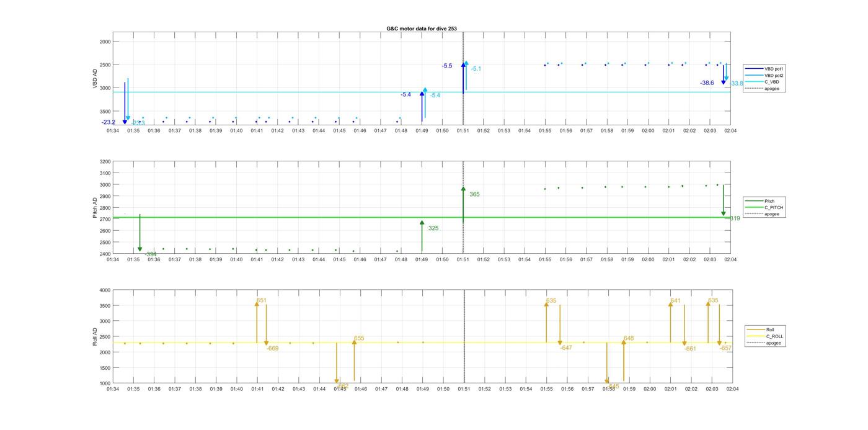Click the "-661" roll data label
Screen dimensions: 868x430
[691, 349]
